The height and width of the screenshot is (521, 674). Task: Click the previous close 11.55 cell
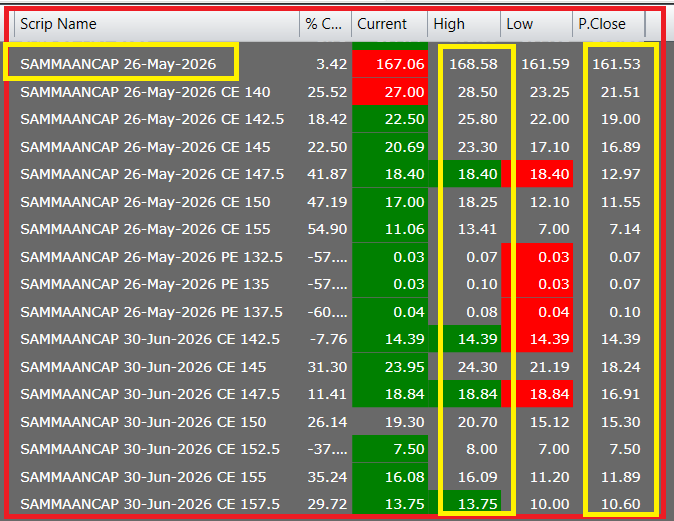click(610, 202)
